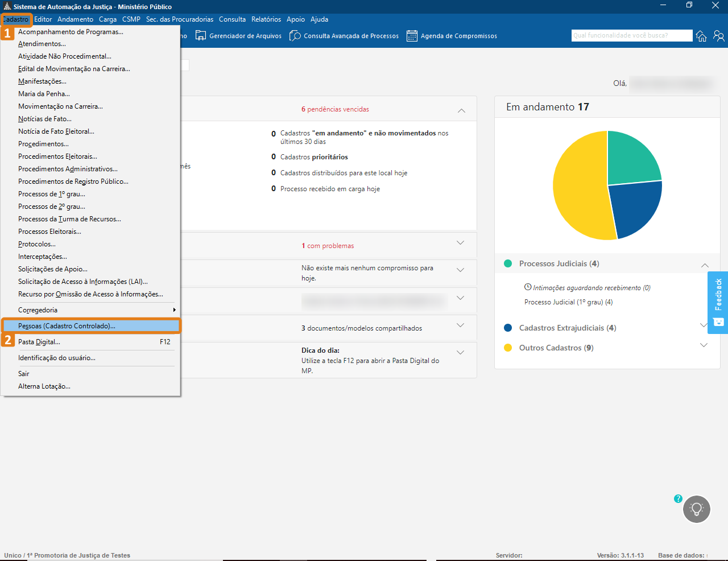Viewport: 728px width, 561px height.
Task: Open the Sec. das Procuradorias menu
Action: pyautogui.click(x=180, y=19)
